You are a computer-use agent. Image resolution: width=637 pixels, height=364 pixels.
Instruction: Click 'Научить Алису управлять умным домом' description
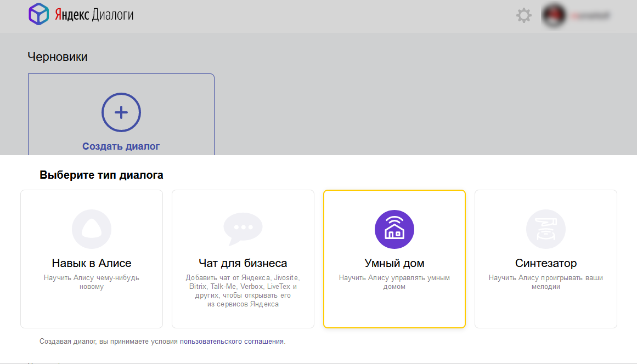[394, 282]
